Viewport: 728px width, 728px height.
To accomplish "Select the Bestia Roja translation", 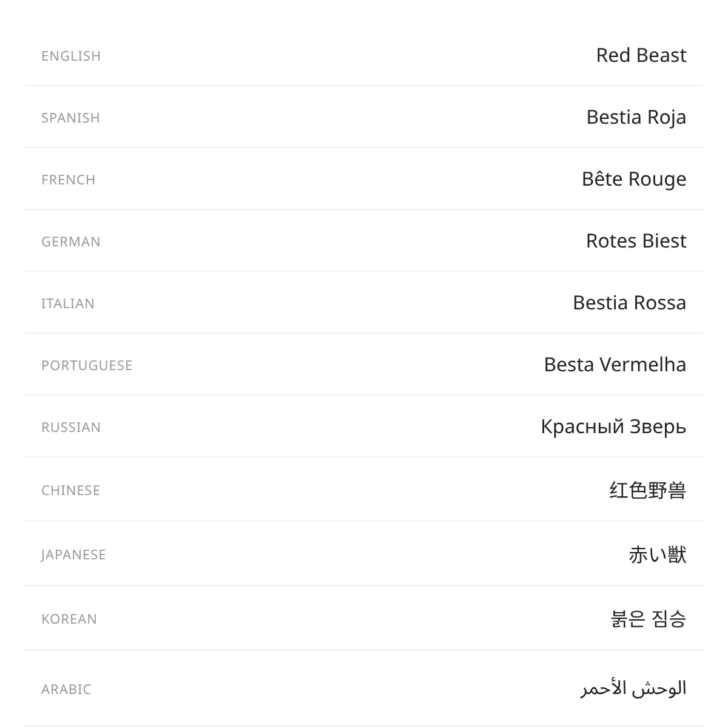I will 636,117.
